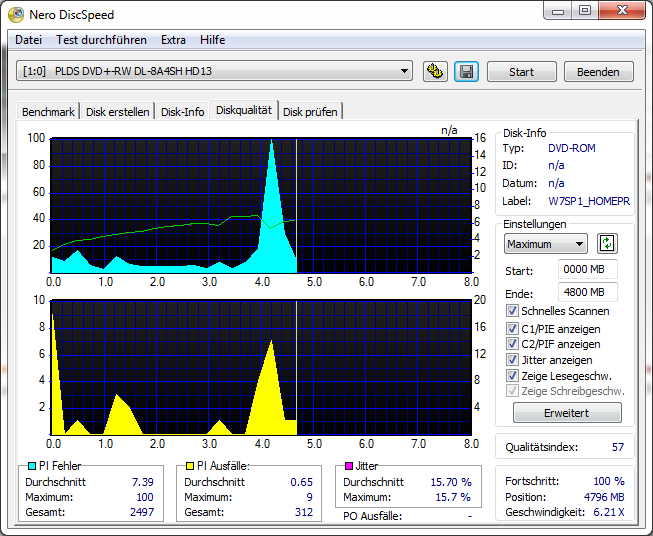This screenshot has width=653, height=536.
Task: Click the Jitter Durchschnitt value 15.70 %
Action: [x=451, y=482]
